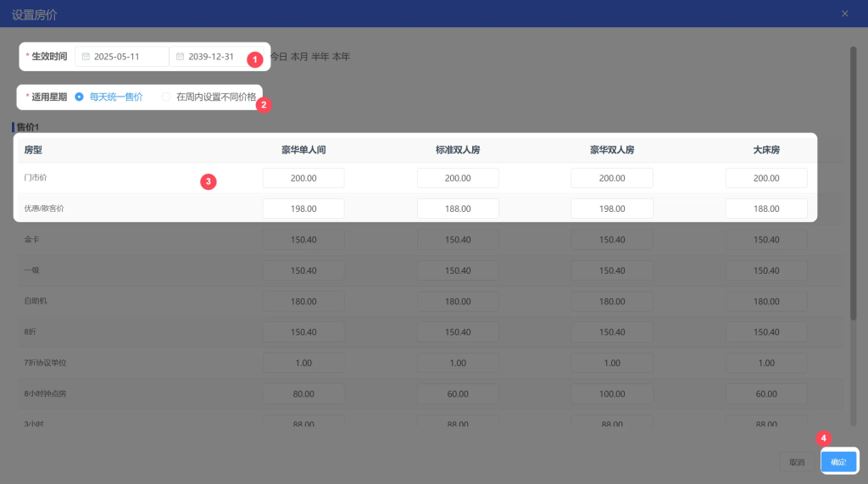Viewport: 868px width, 484px height.
Task: Edit 自助机 price for 豪华双人房
Action: point(612,302)
